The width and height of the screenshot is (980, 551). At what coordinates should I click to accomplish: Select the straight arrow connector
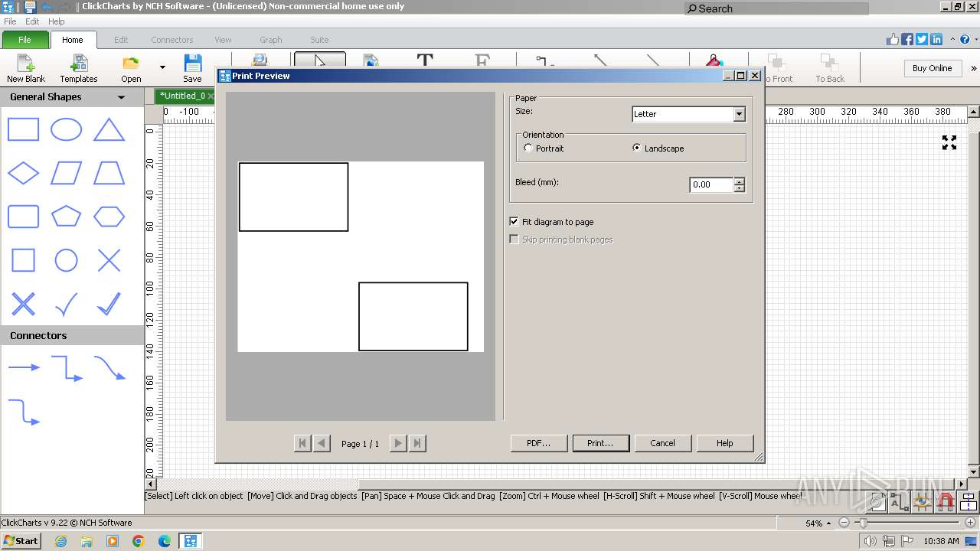(24, 368)
